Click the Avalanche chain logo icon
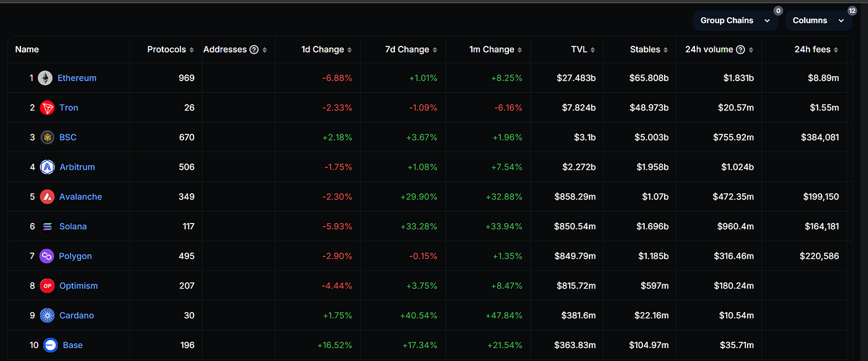The image size is (868, 361). point(47,197)
